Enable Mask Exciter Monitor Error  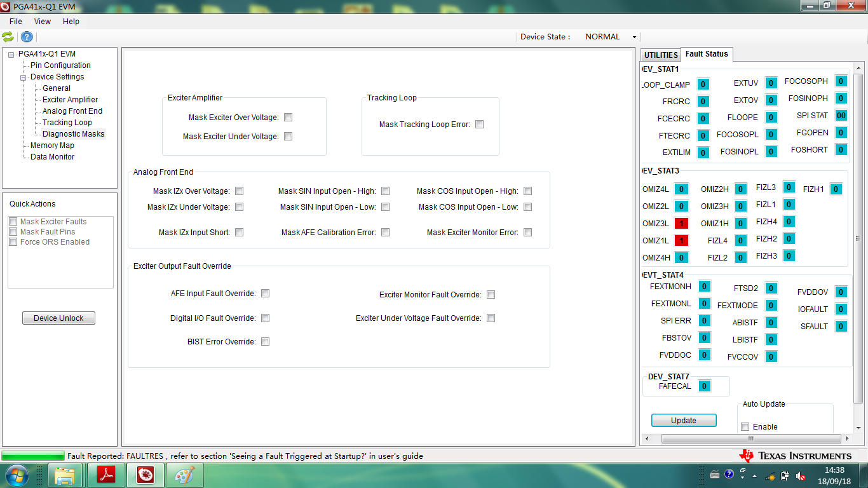click(528, 233)
